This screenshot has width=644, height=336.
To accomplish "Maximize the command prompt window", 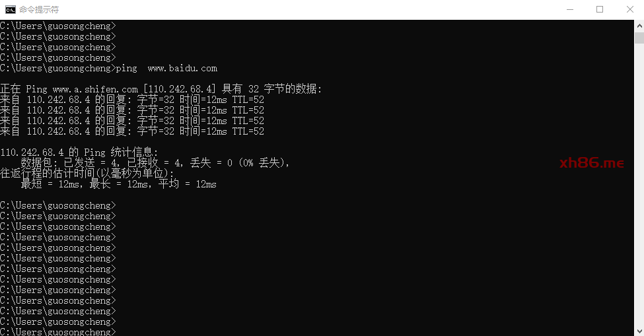I will [x=600, y=9].
